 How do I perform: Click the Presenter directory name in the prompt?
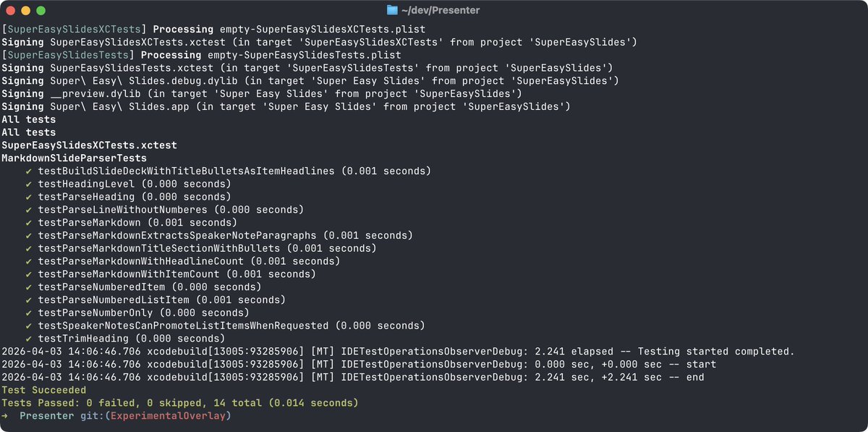pyautogui.click(x=46, y=415)
